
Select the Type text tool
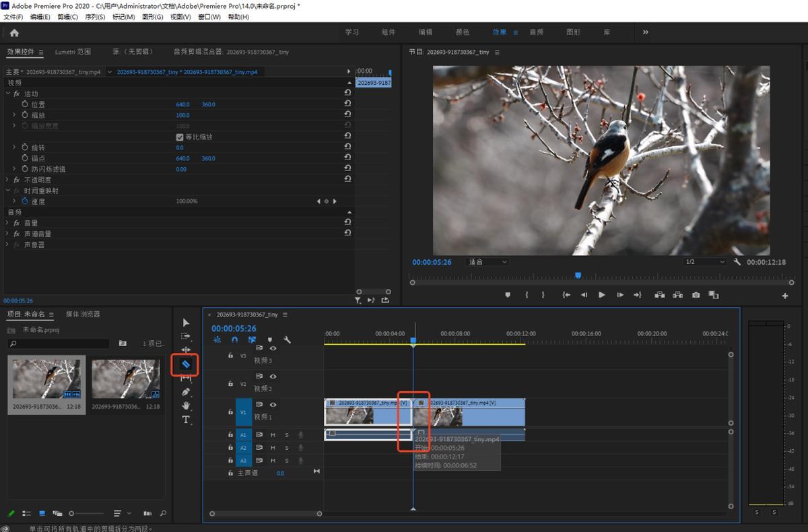tap(187, 420)
